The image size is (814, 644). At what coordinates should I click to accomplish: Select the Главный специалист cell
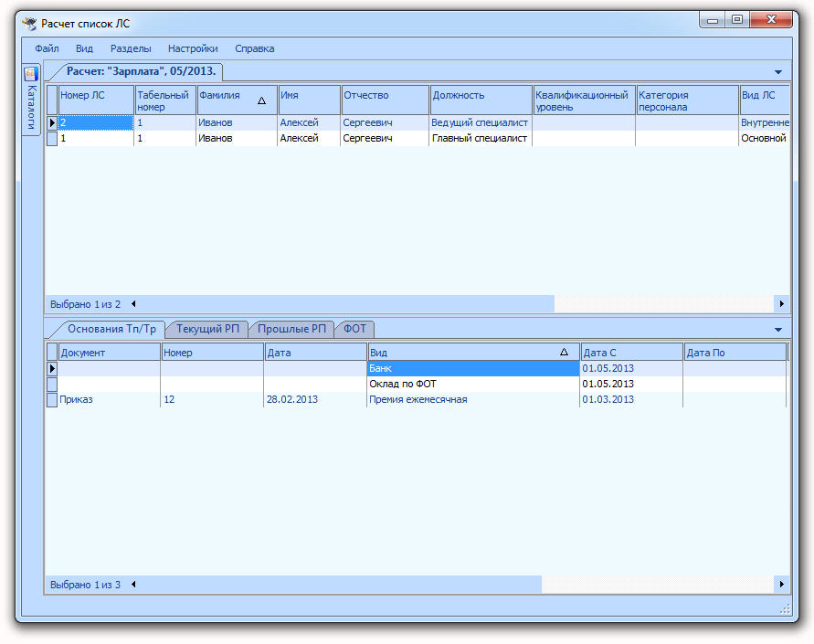coord(481,139)
